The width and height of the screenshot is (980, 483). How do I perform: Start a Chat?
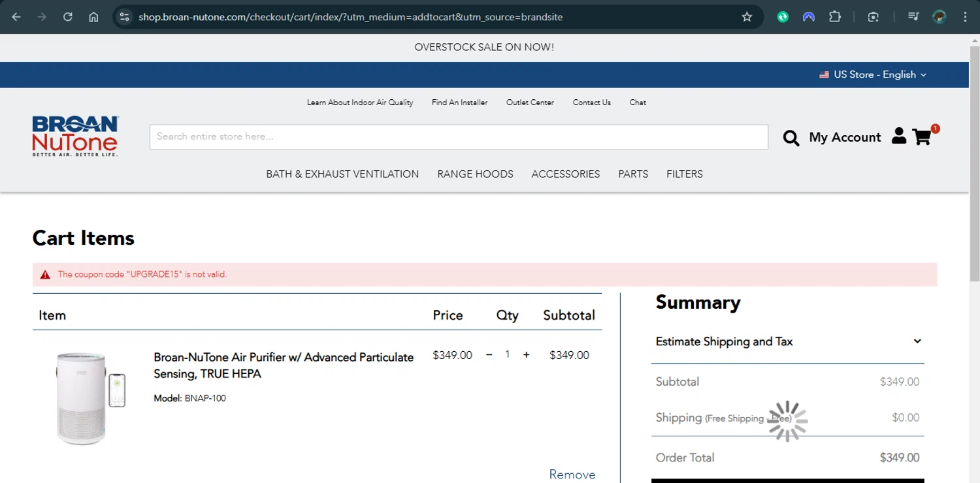[x=638, y=102]
